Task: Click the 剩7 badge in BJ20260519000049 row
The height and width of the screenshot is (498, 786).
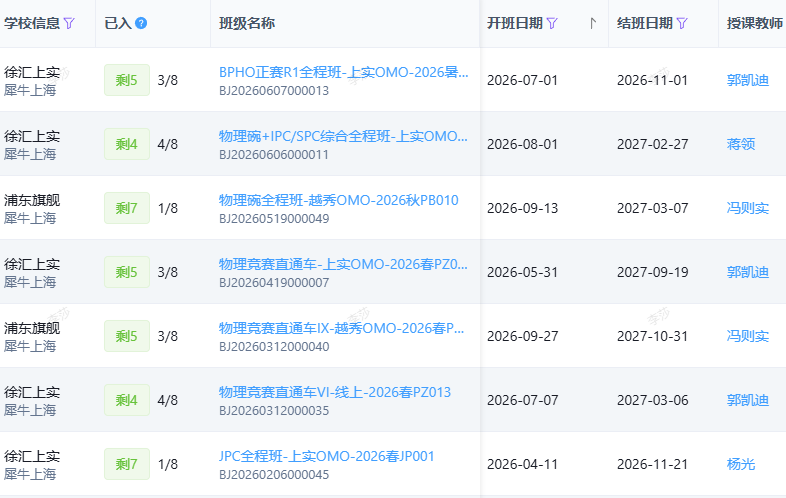Action: coord(127,208)
